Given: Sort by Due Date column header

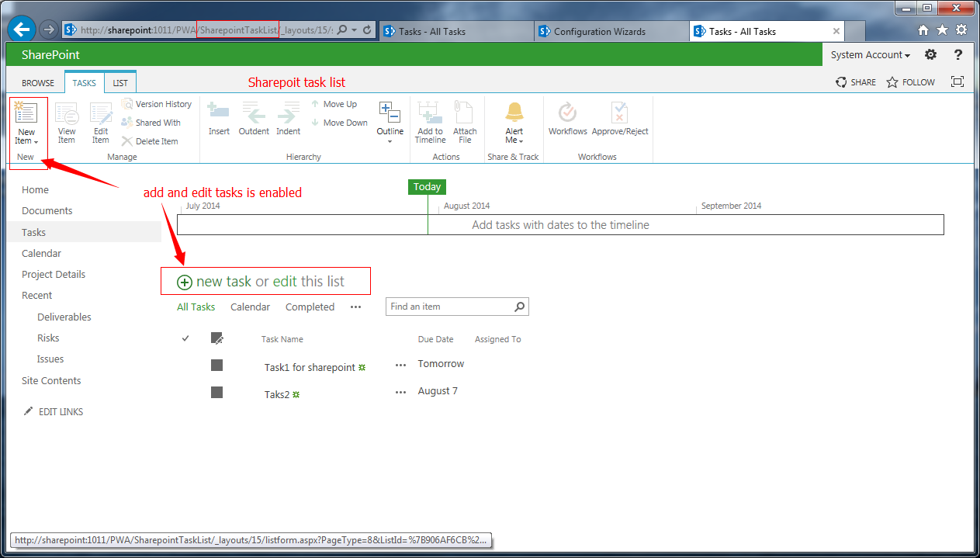Looking at the screenshot, I should [x=435, y=339].
